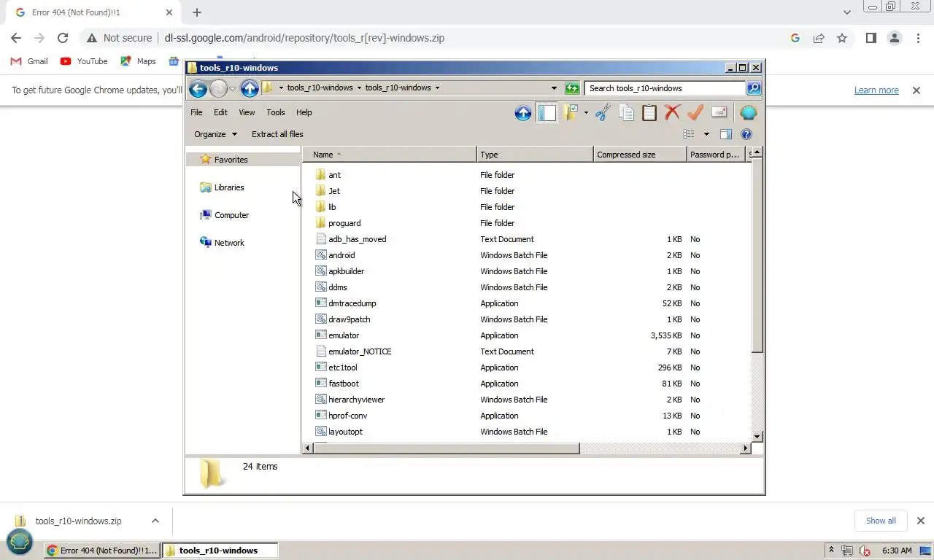This screenshot has width=934, height=560.
Task: Expand dropdown after second tools_r10-windows breadcrumb
Action: [437, 87]
